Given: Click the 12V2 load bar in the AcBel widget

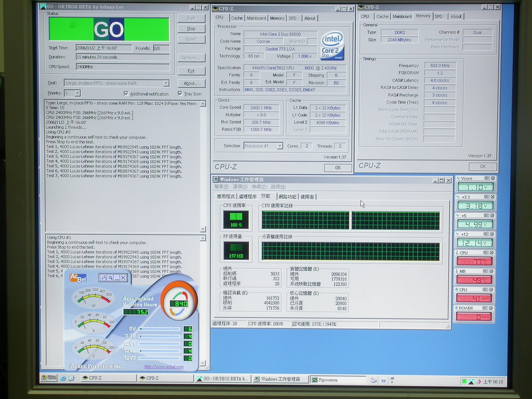Looking at the screenshot, I should point(159,351).
